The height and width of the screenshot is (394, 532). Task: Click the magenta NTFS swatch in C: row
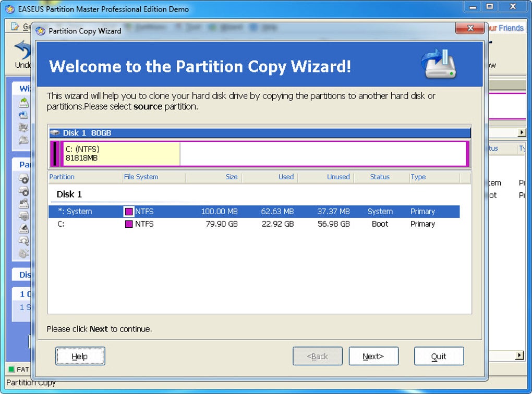coord(129,224)
